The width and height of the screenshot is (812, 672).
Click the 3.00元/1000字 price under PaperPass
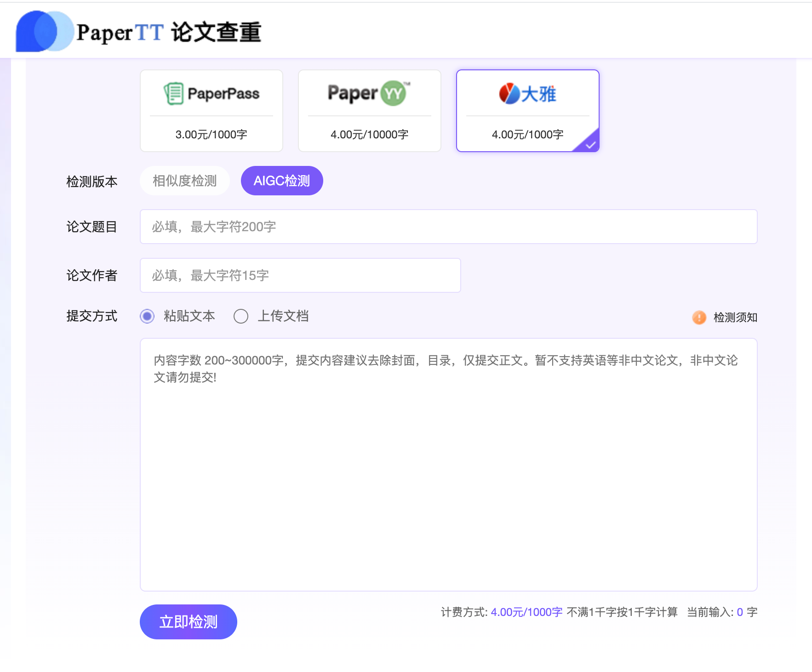pos(212,135)
